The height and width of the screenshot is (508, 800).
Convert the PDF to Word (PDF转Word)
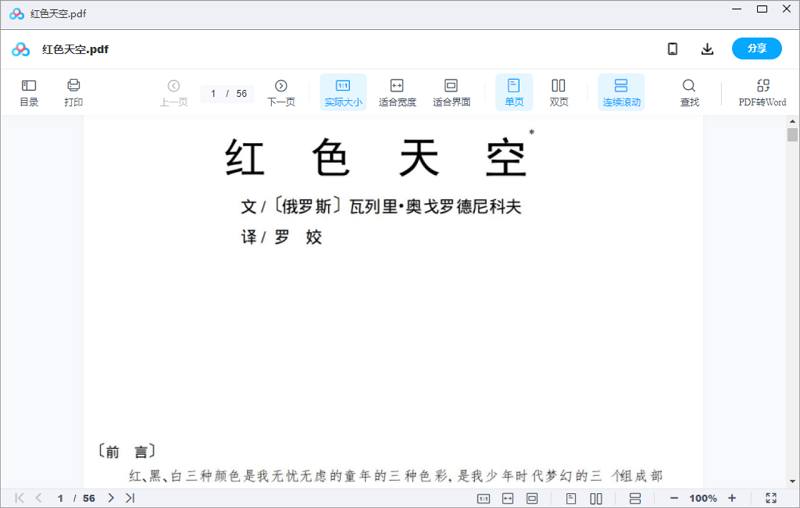(x=762, y=92)
